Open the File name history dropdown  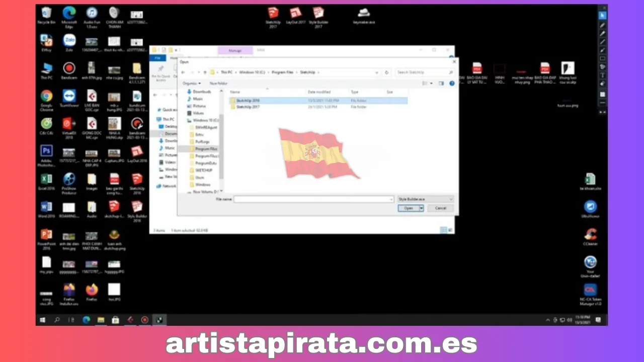(391, 200)
